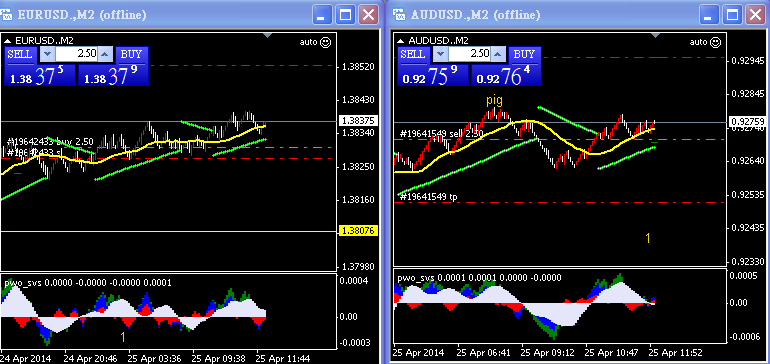
Task: Click the chart shift triangle on EURUSD chart
Action: click(x=268, y=35)
